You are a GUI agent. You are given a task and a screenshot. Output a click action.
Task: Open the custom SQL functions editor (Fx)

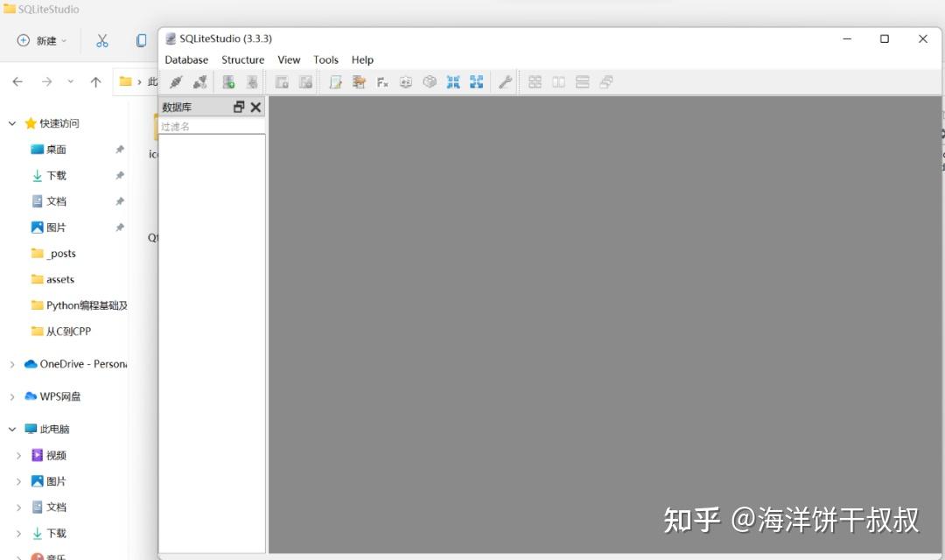tap(381, 81)
